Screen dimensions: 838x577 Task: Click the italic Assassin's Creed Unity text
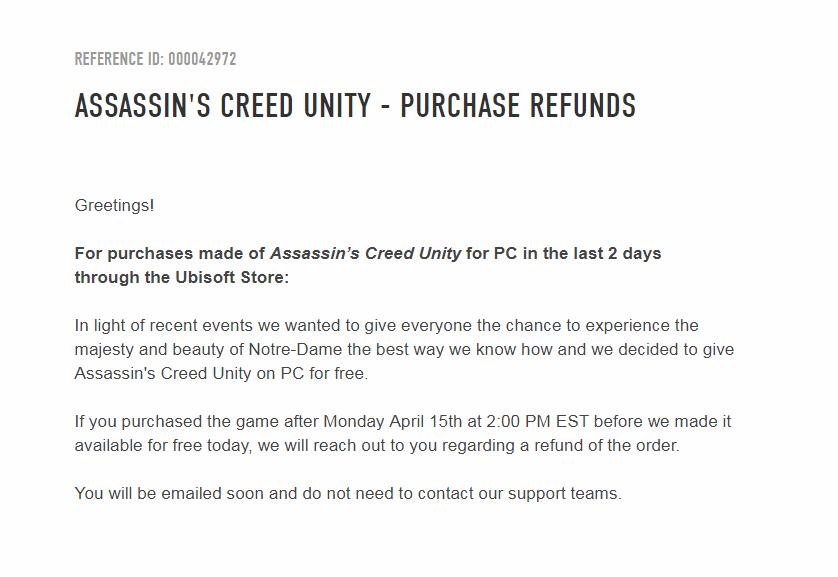click(365, 254)
